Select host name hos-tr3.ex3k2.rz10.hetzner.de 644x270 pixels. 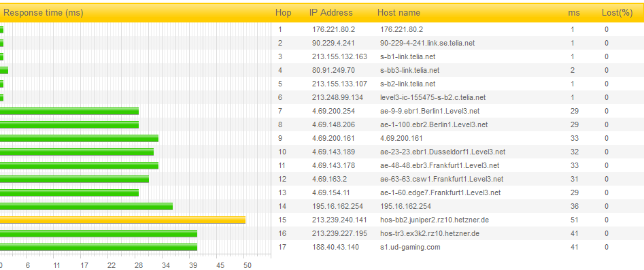[430, 233]
